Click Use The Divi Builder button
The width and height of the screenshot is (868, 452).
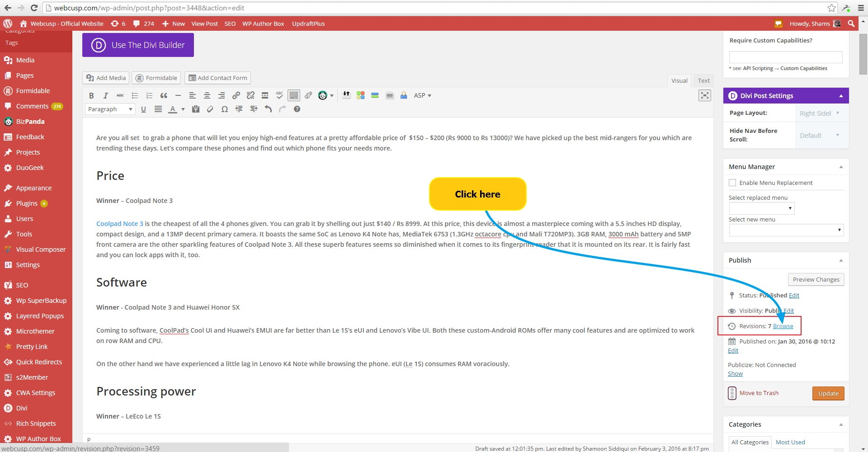tap(138, 45)
